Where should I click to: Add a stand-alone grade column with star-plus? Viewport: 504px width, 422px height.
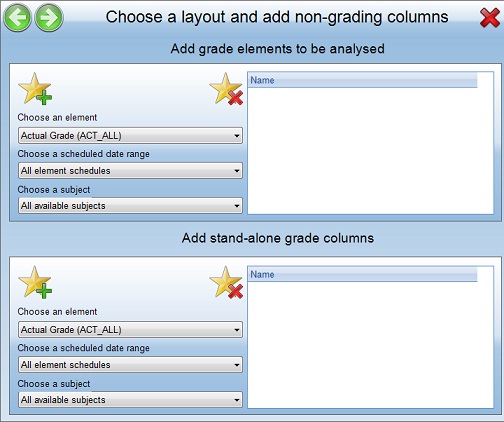tap(35, 282)
